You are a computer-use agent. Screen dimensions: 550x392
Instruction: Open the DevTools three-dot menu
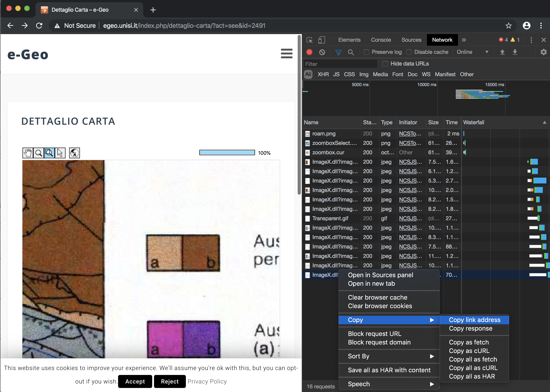pos(531,40)
